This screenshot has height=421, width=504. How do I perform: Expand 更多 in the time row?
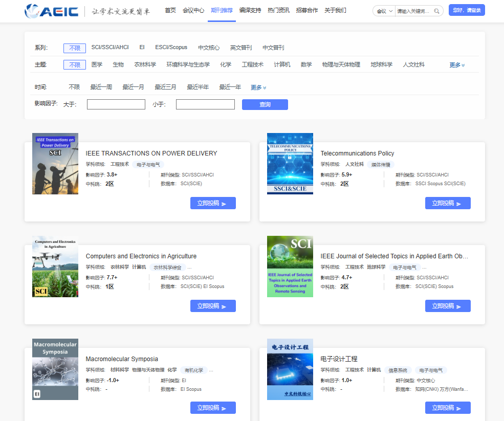258,87
